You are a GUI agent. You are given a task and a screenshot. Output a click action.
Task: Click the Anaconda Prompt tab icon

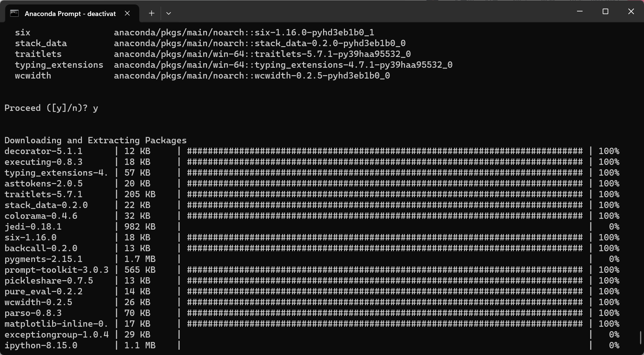point(14,13)
